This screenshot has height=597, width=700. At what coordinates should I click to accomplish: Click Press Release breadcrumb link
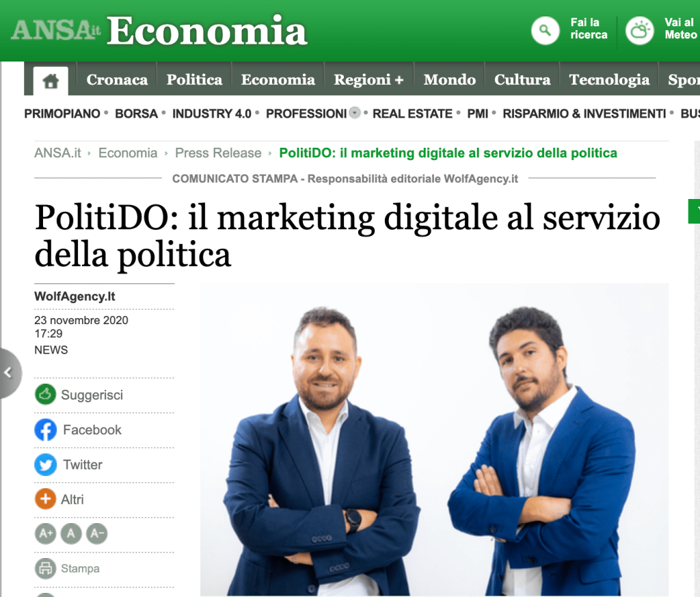(x=218, y=153)
